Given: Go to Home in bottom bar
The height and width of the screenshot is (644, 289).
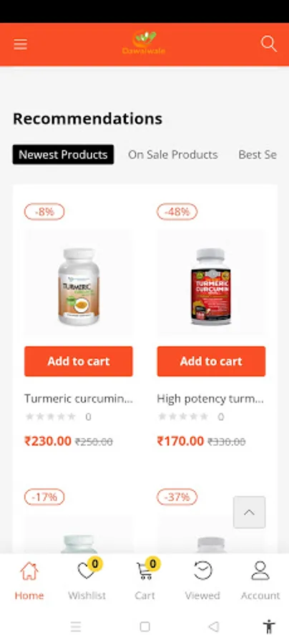Looking at the screenshot, I should tap(29, 579).
